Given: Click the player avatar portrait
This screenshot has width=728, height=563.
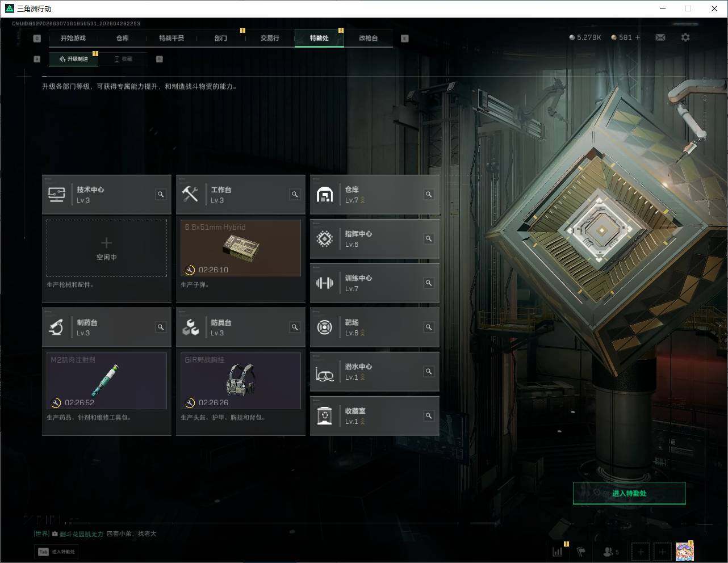Looking at the screenshot, I should point(684,551).
